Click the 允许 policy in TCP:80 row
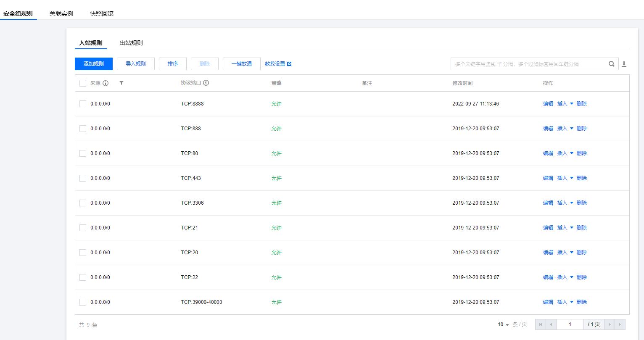644x340 pixels. pos(277,153)
